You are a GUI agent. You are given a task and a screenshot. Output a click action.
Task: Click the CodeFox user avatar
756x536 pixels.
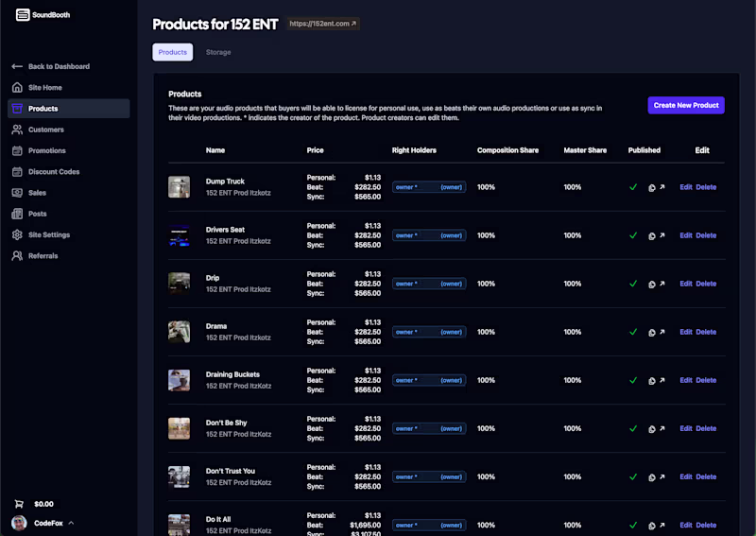tap(19, 523)
